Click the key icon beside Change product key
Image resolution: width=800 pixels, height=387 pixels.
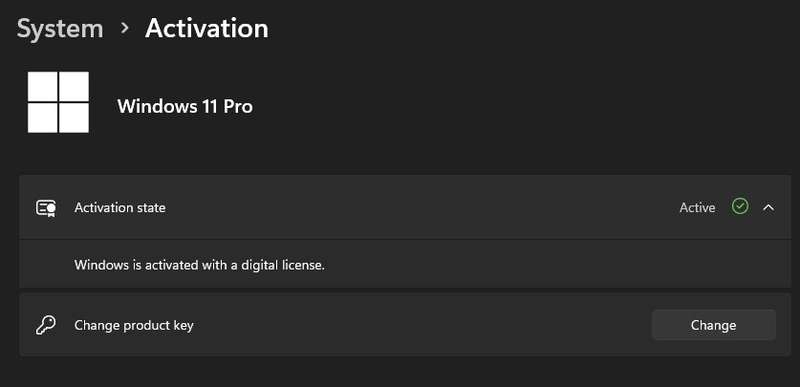(x=45, y=325)
